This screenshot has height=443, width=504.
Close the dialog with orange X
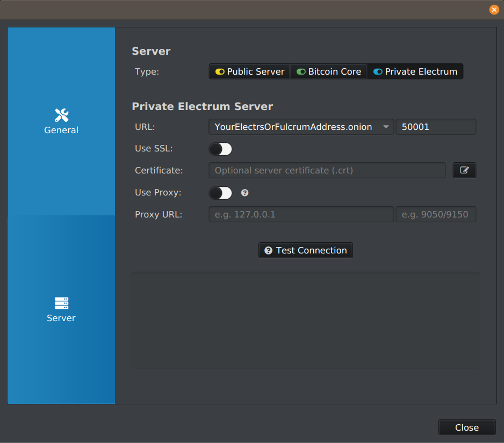494,10
